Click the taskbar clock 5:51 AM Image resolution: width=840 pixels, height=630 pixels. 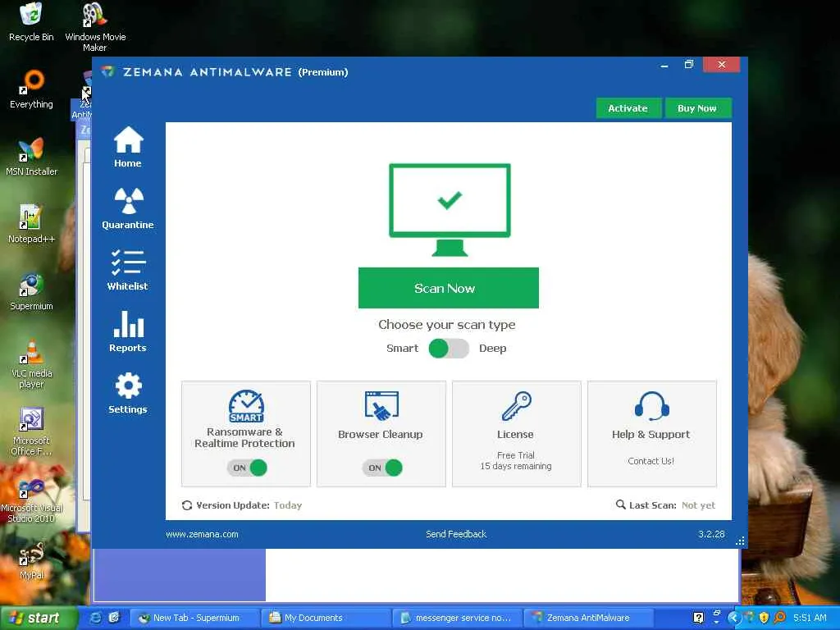(x=810, y=618)
